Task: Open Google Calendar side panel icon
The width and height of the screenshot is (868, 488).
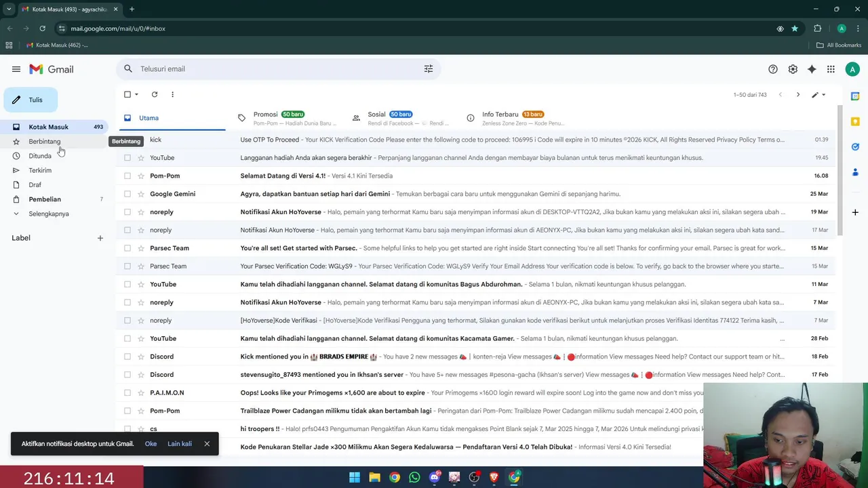Action: pyautogui.click(x=855, y=96)
